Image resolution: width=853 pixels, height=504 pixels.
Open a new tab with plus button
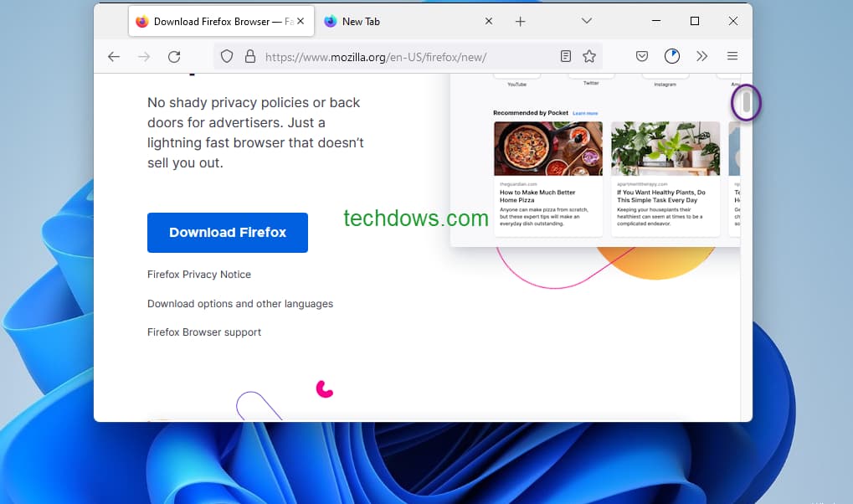pyautogui.click(x=520, y=21)
